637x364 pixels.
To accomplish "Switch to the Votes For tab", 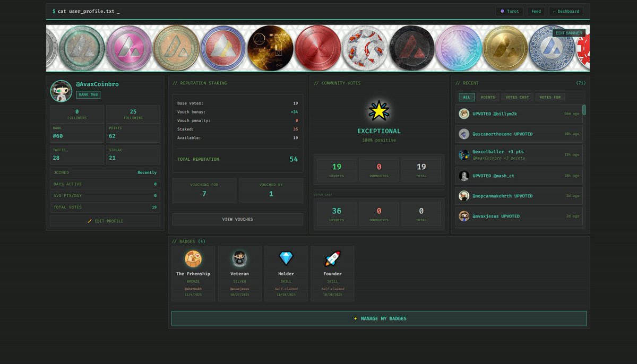I will (x=550, y=97).
